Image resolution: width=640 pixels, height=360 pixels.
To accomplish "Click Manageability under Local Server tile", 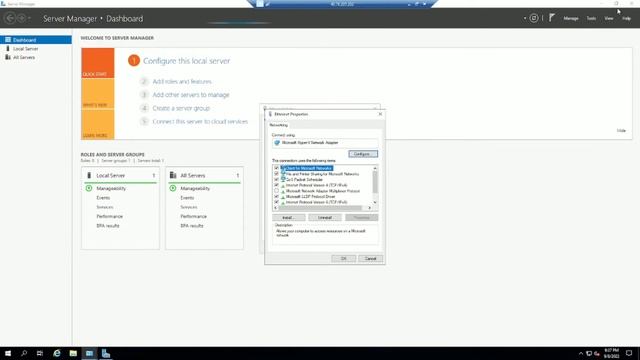I will tap(111, 189).
